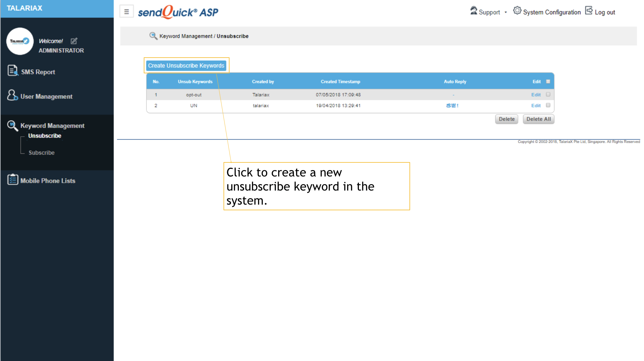Click the TALARIAX sidebar header
The height and width of the screenshot is (361, 644).
[24, 8]
